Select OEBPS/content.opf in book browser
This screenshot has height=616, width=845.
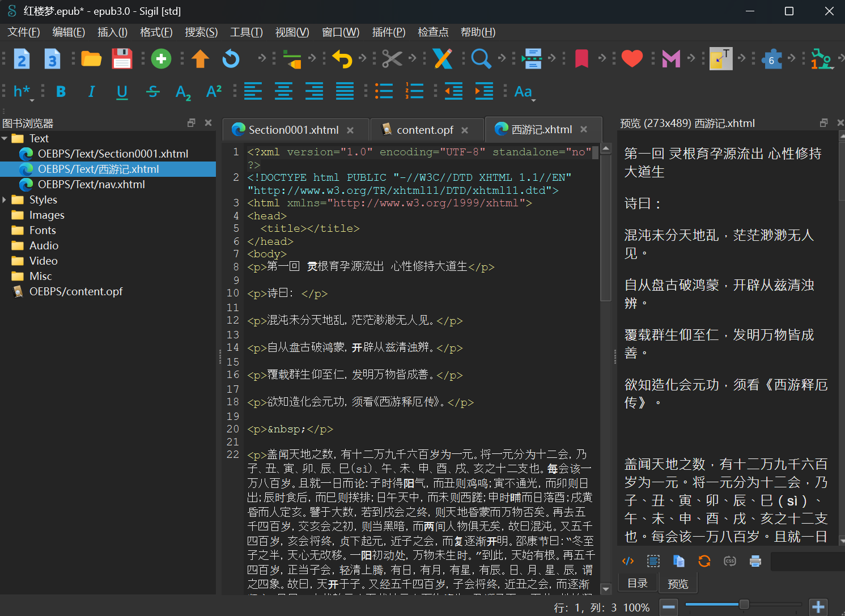(x=76, y=291)
